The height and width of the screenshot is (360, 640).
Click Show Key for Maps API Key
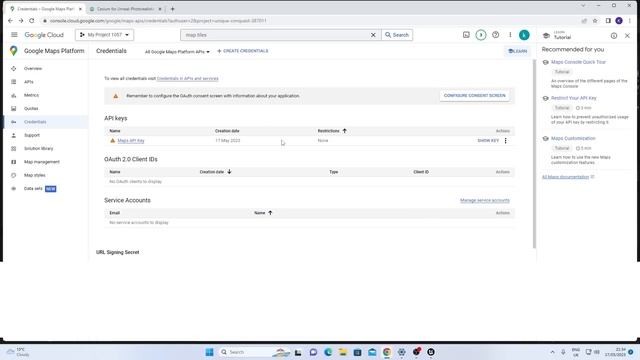point(488,140)
